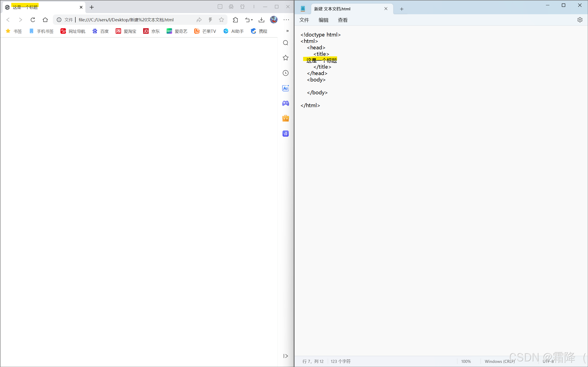
Task: Open browser downloads icon
Action: [x=261, y=20]
